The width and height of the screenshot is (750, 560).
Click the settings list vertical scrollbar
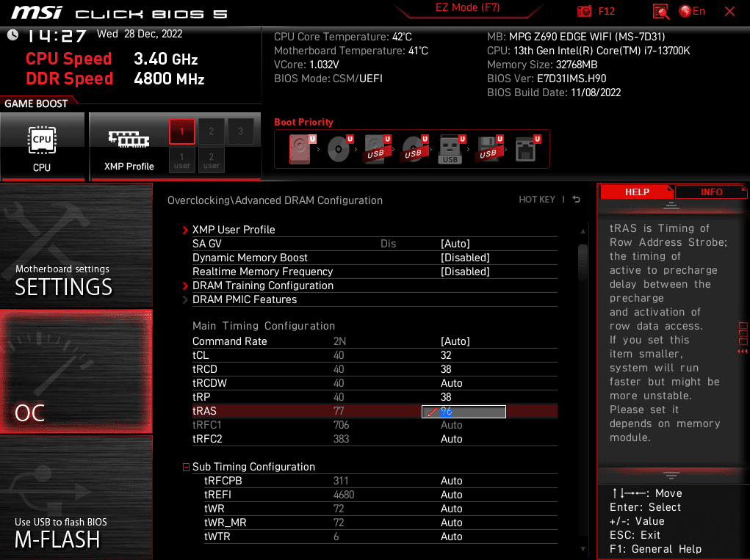[x=583, y=257]
